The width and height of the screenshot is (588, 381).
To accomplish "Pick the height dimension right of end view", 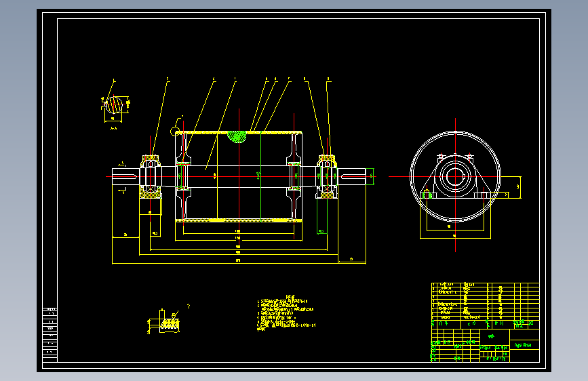I will (x=518, y=186).
